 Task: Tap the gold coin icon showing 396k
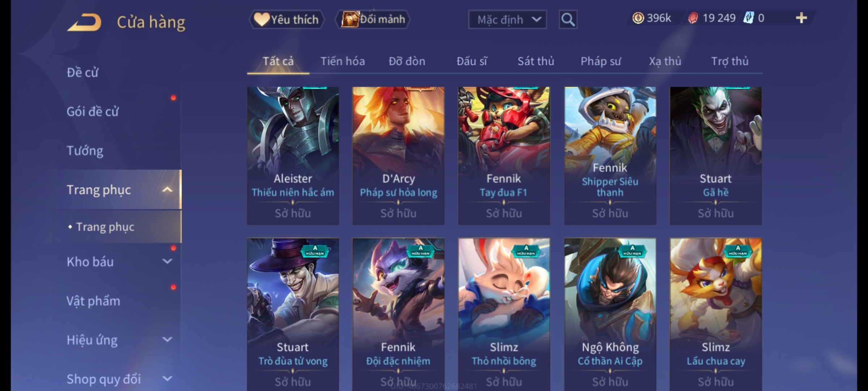pos(638,18)
